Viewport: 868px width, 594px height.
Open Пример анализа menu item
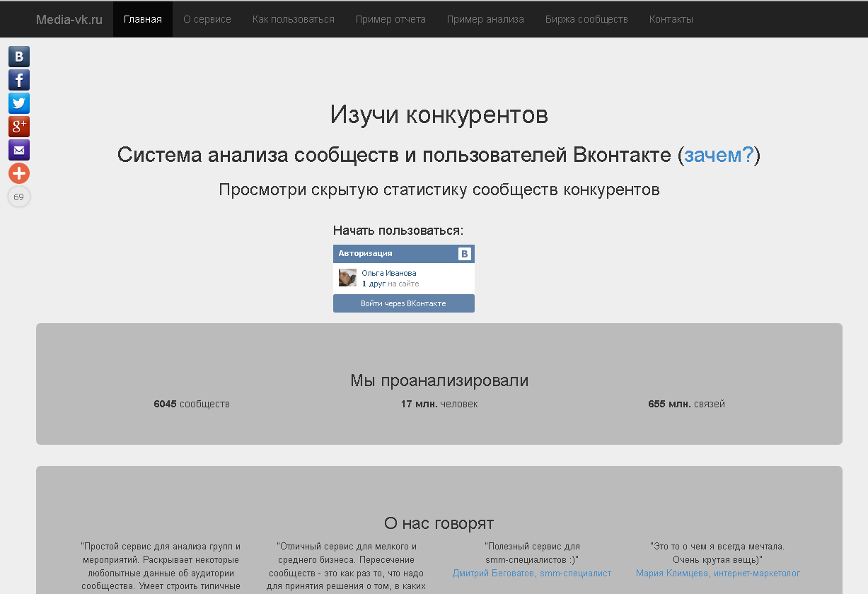coord(486,19)
